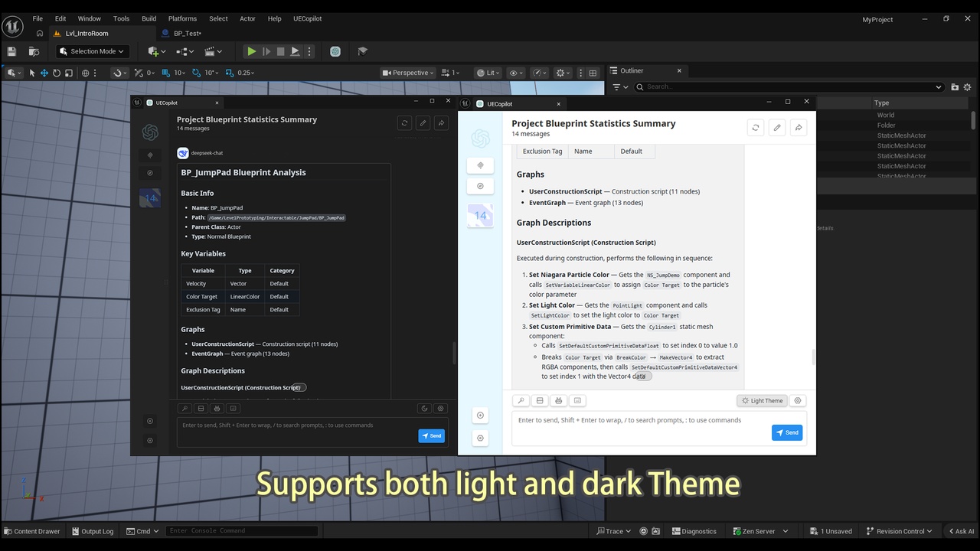Click the Outliner search field

[789, 86]
